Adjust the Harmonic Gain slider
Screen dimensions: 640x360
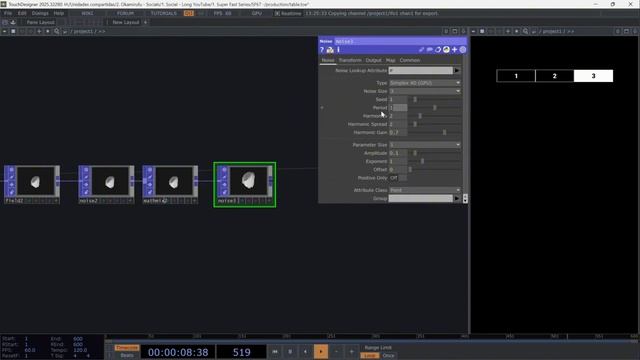click(x=435, y=133)
